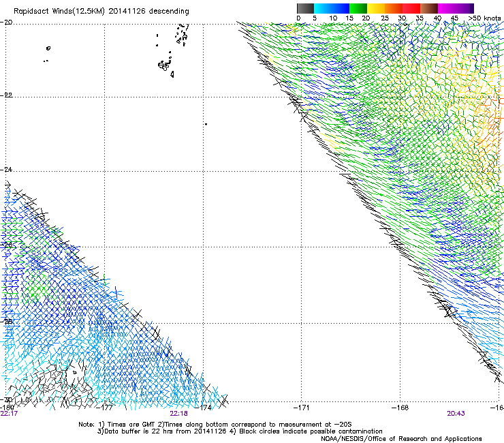
Task: Click the red 30-35 knots color swatch
Action: [411, 8]
